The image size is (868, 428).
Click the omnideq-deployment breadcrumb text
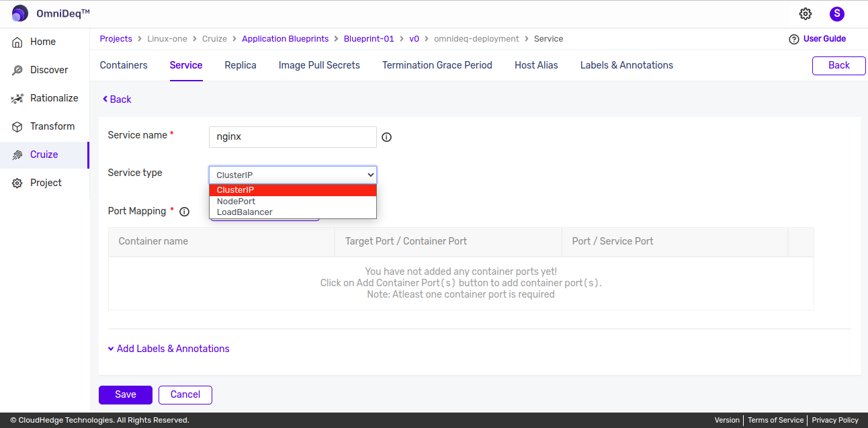click(x=476, y=39)
